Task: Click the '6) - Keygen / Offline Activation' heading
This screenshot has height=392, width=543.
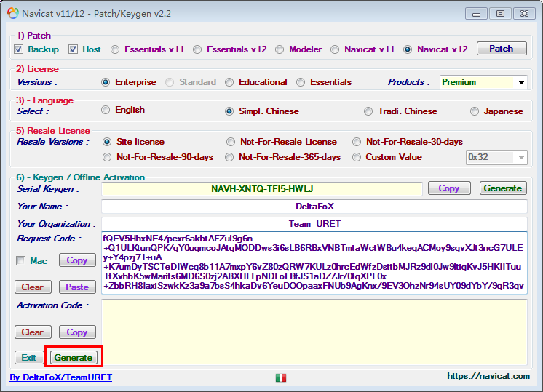Action: coord(80,177)
